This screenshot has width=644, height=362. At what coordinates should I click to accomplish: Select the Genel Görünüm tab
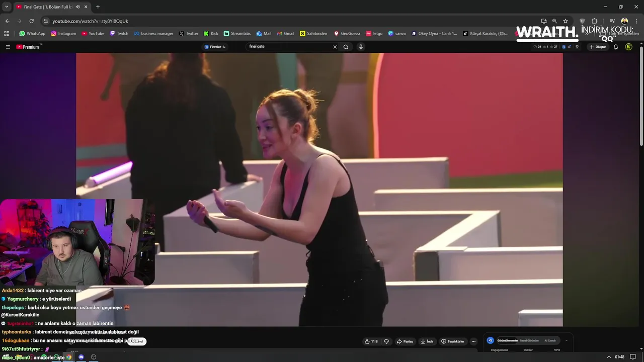[x=529, y=340]
